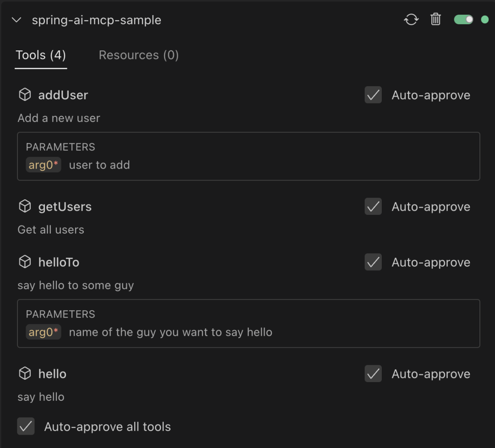Delete the spring-ai-mcp-sample server via trash icon
This screenshot has height=448, width=495.
[x=435, y=20]
